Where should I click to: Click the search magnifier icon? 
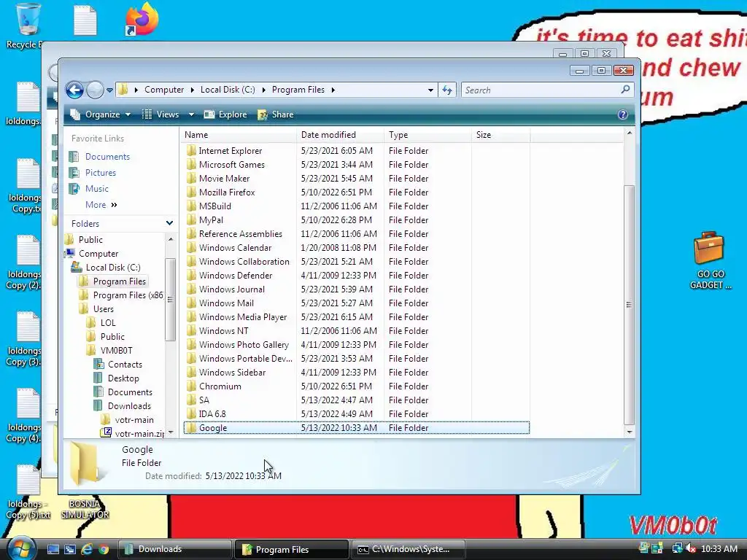click(625, 90)
